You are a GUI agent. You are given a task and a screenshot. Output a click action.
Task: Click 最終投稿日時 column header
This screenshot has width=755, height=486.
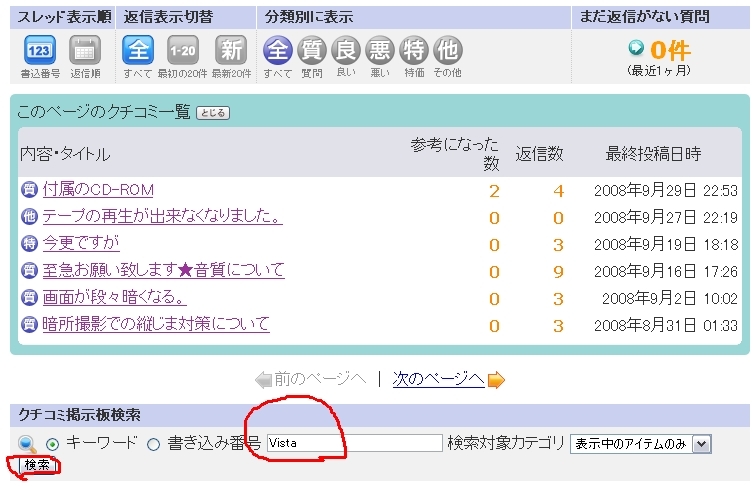(653, 154)
